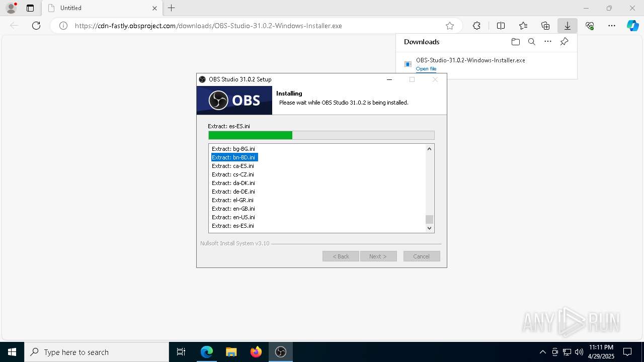This screenshot has width=644, height=362.
Task: Select 'Extract: en-GB.ini' log row
Action: (x=233, y=209)
